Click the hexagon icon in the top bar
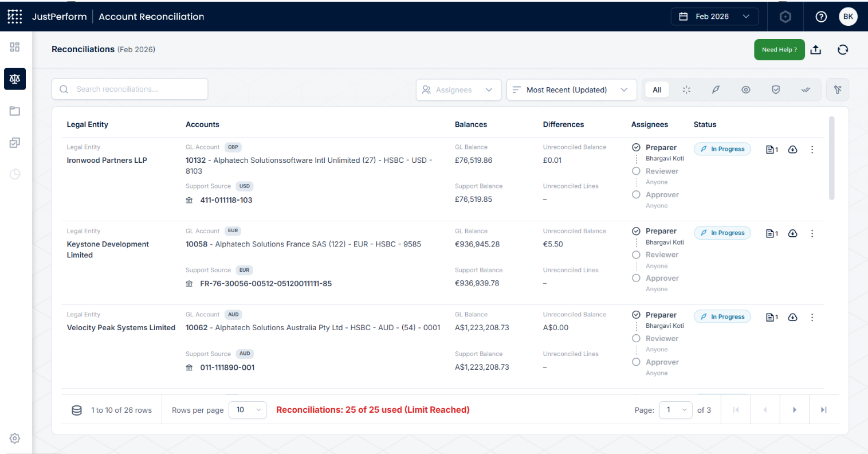The height and width of the screenshot is (454, 868). click(785, 17)
